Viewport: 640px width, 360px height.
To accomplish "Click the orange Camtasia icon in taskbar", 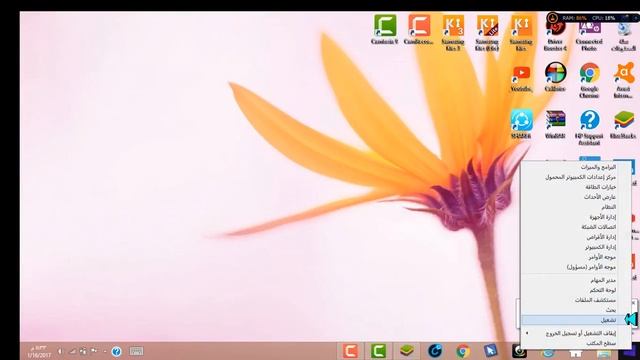I will [x=351, y=351].
